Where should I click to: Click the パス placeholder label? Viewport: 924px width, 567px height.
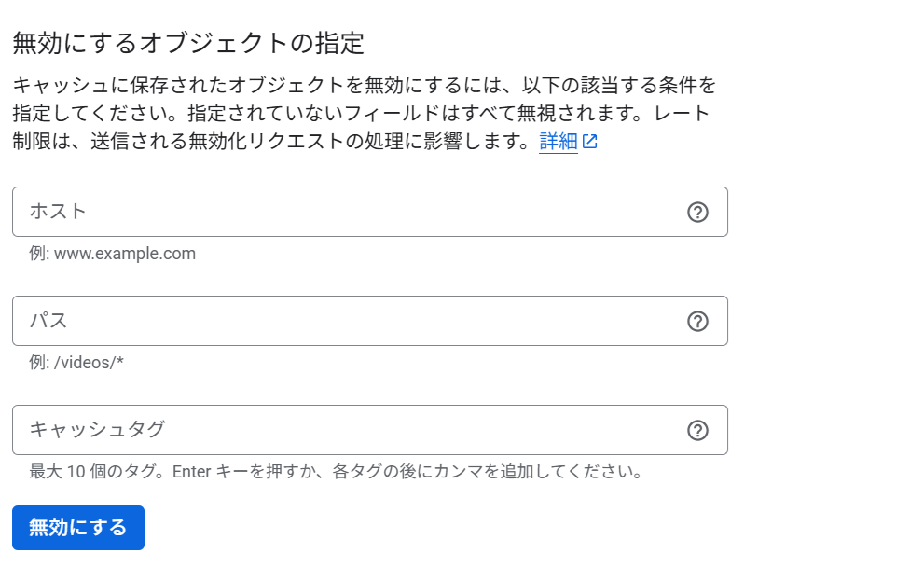tap(48, 320)
